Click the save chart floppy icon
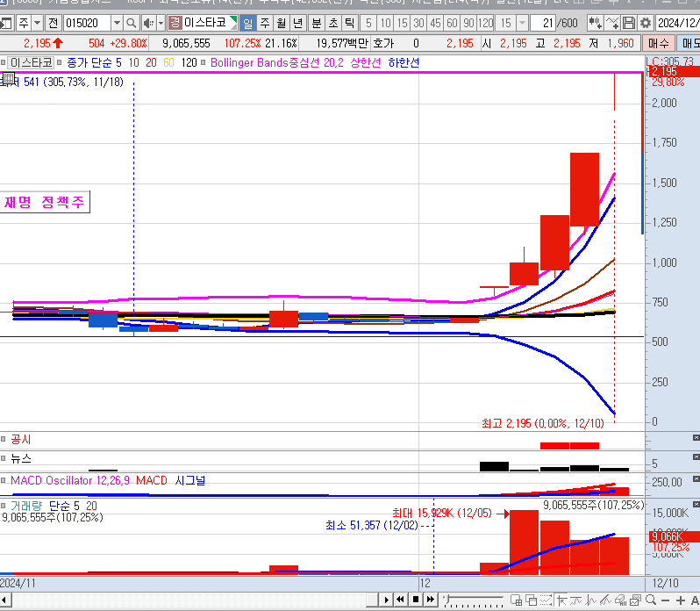700x611 pixels. 629,23
